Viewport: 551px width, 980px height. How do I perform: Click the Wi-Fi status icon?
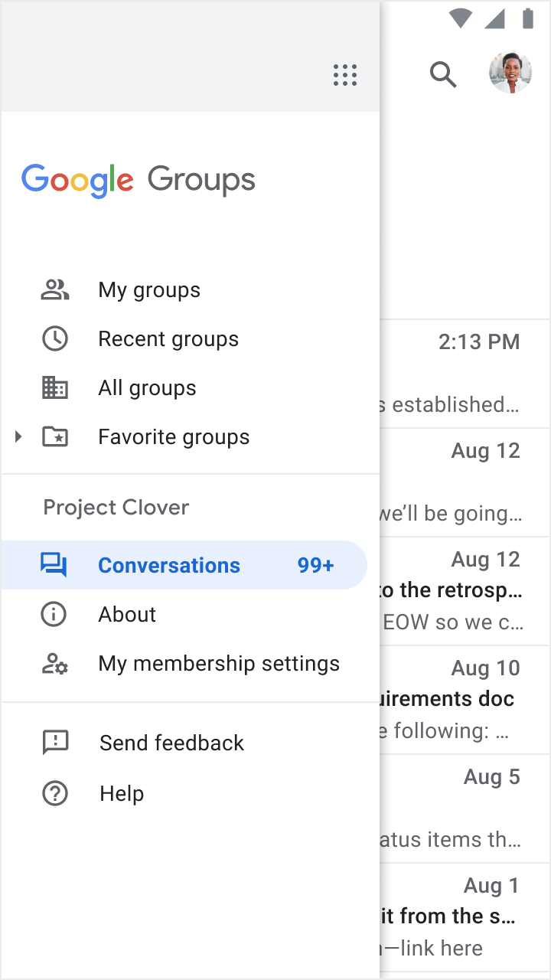tap(460, 18)
